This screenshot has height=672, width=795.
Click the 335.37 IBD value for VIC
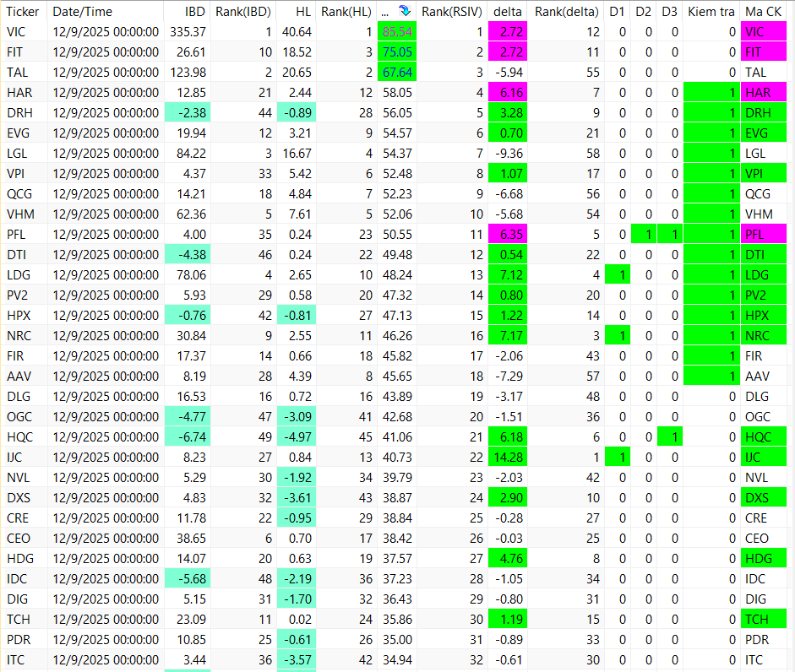click(x=188, y=32)
